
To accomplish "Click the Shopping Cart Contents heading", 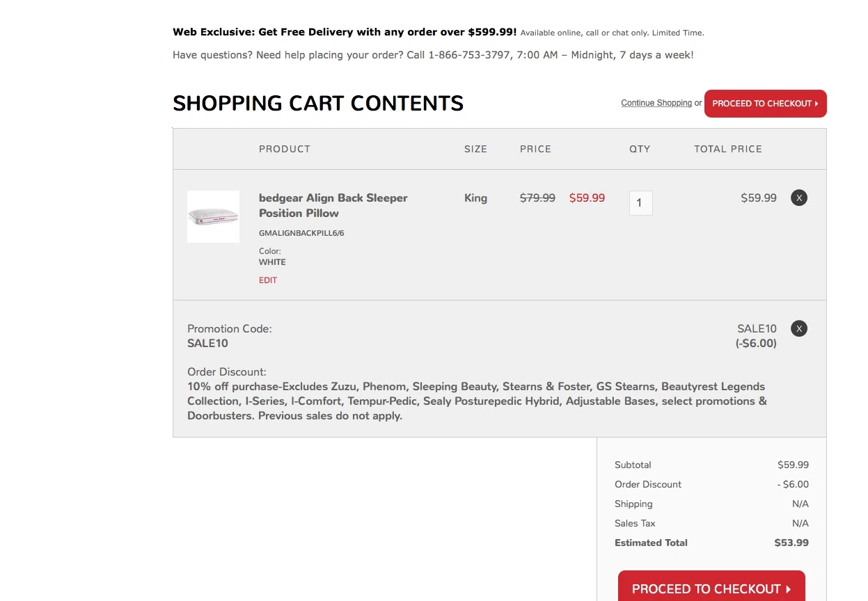I will [x=318, y=104].
